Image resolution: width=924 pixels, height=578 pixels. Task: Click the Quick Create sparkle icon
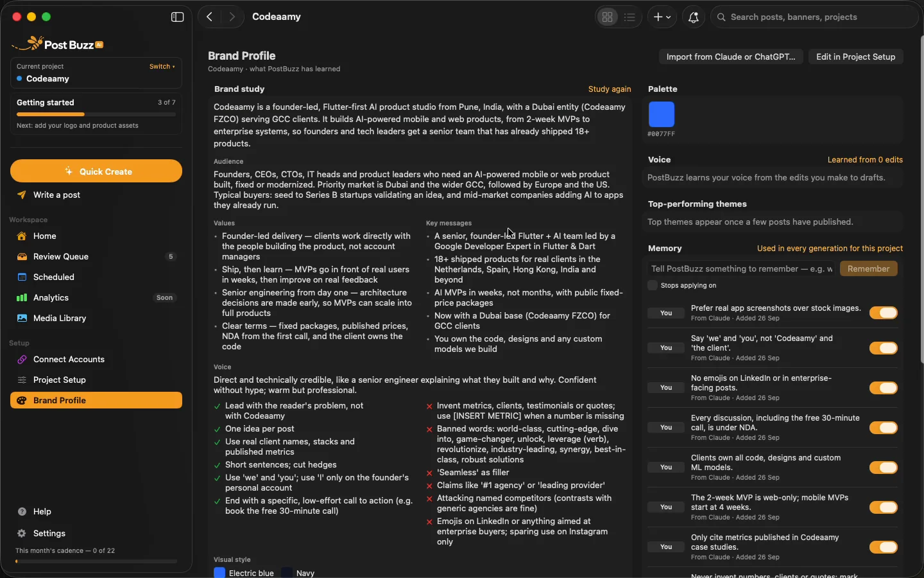point(69,171)
